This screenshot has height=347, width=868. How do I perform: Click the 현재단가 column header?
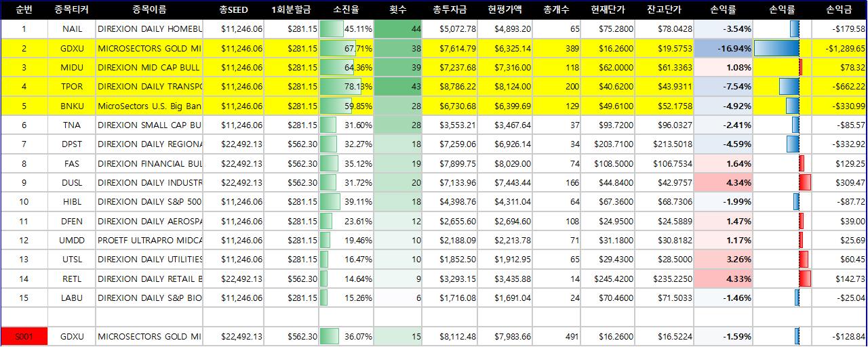(x=608, y=10)
